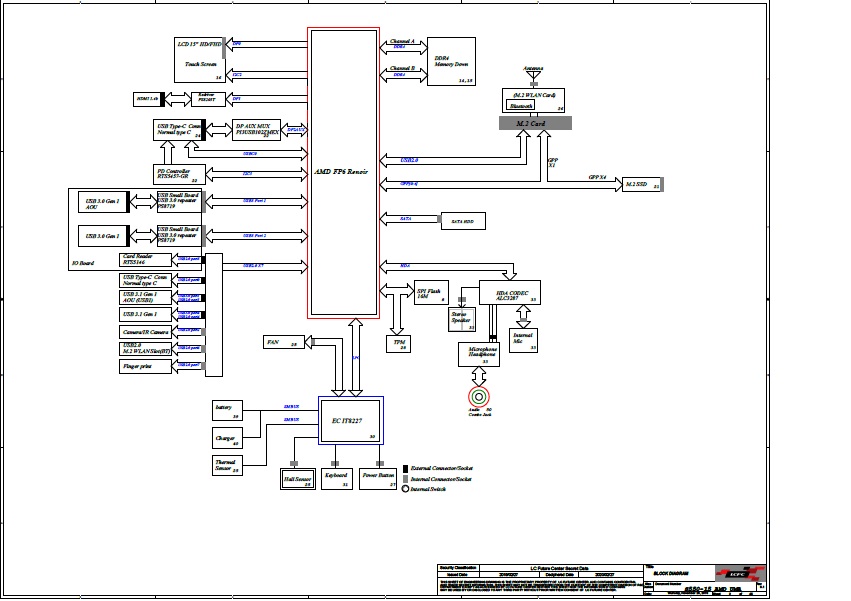Click the Keyboard block
The image size is (851, 601).
336,479
